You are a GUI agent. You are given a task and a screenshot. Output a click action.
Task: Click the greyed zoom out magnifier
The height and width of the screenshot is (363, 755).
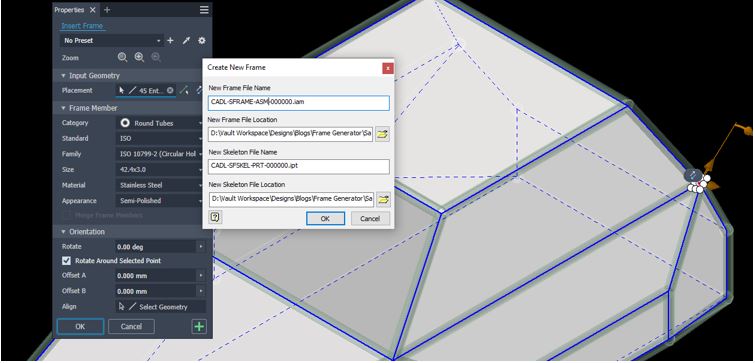[156, 57]
